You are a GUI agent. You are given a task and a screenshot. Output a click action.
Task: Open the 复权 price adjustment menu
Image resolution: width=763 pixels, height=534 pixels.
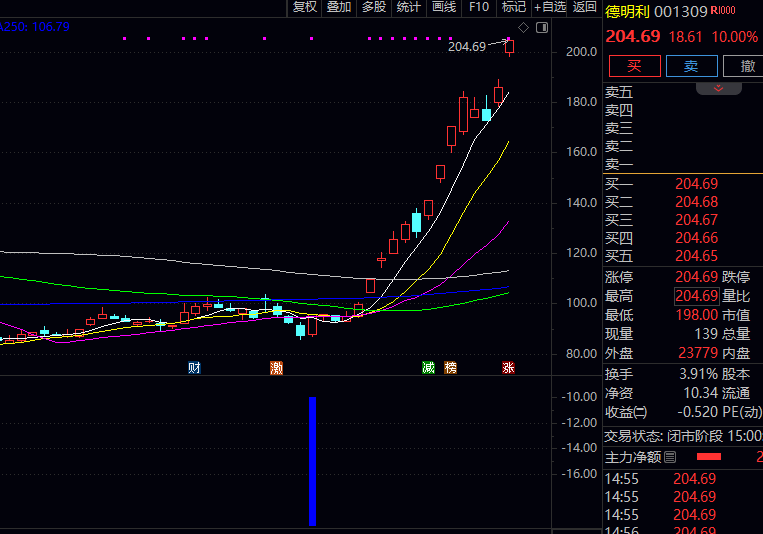304,7
